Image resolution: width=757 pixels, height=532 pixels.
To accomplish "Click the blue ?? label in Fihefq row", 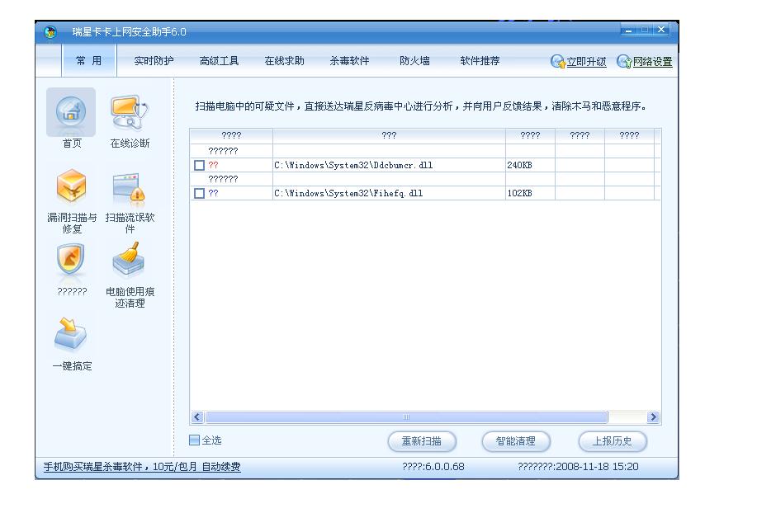I will (x=213, y=193).
